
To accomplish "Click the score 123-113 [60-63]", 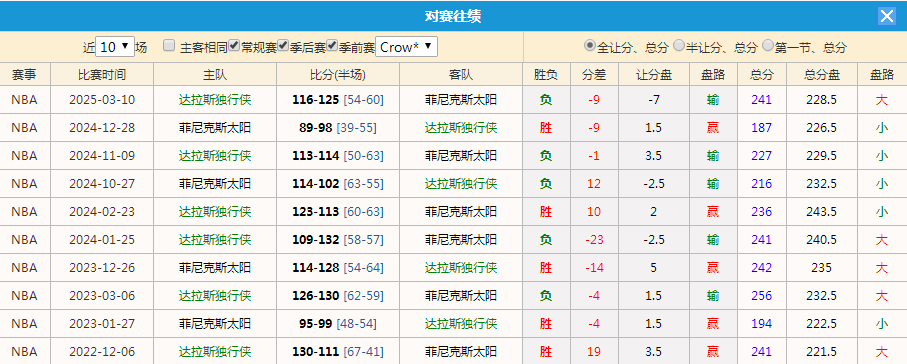I will [338, 212].
